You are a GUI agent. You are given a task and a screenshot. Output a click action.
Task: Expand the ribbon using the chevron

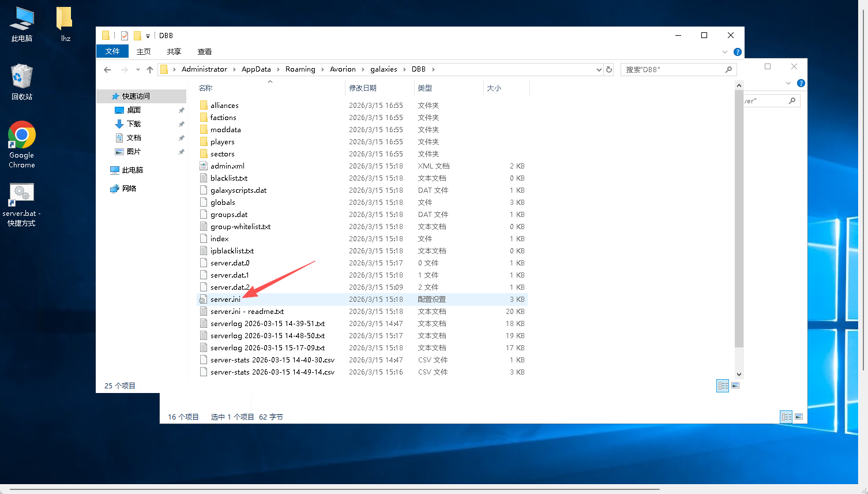pos(725,52)
